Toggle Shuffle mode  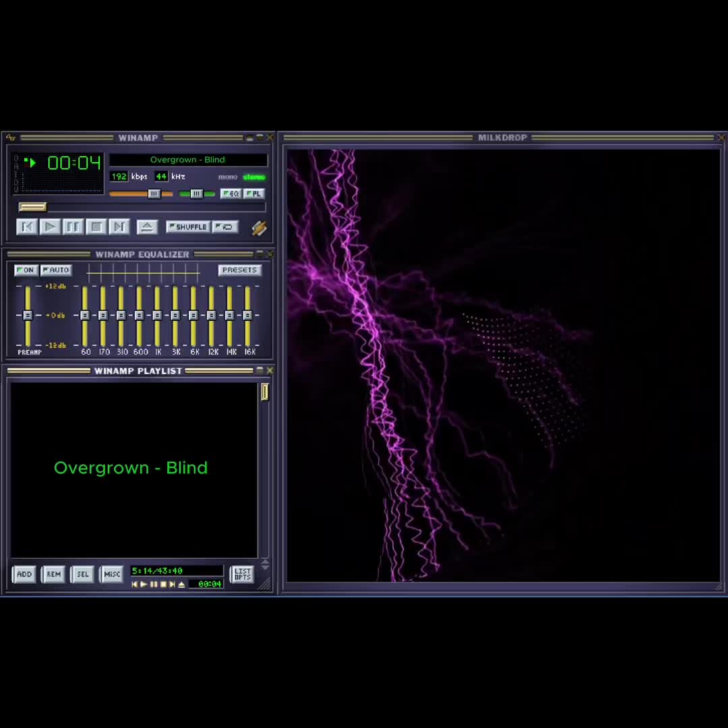click(x=188, y=227)
